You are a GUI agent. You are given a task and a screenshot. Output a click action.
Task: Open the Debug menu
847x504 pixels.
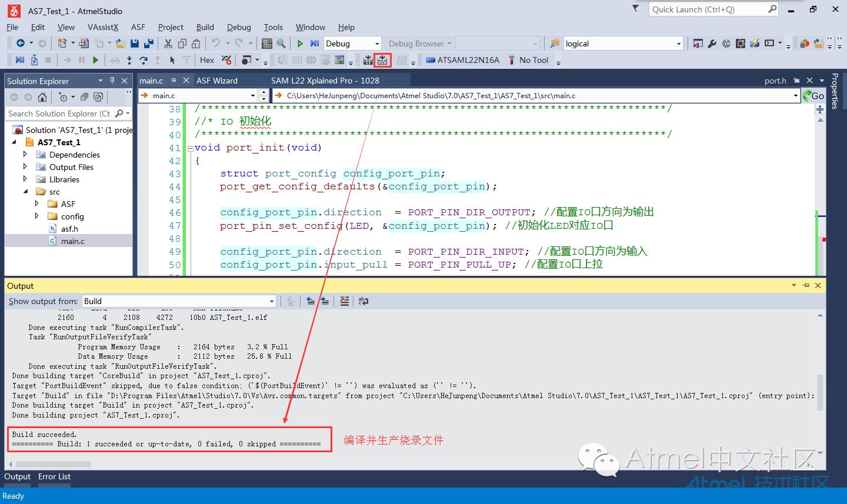pyautogui.click(x=239, y=27)
